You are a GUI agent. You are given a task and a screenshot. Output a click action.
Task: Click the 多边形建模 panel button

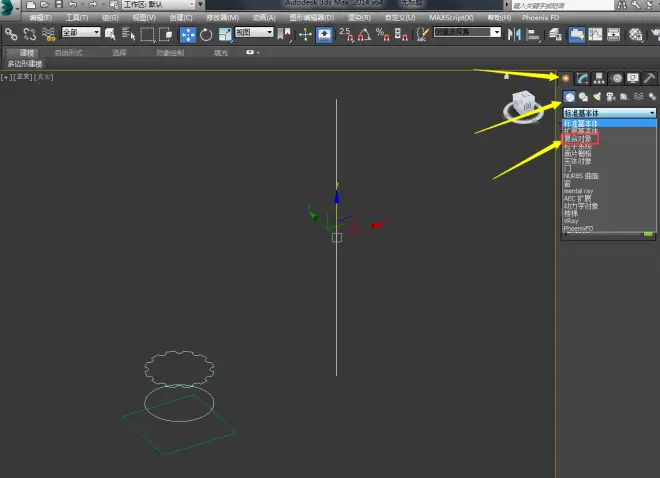tap(25, 64)
